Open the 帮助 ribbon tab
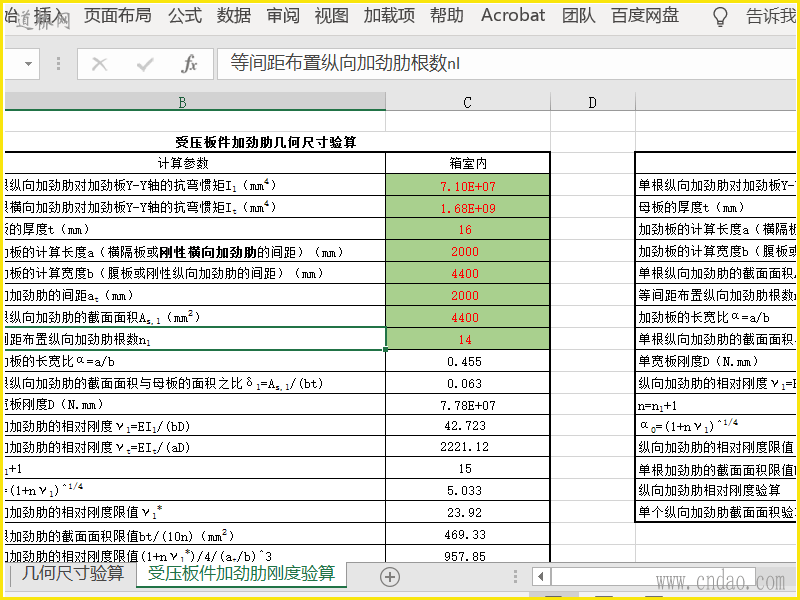The width and height of the screenshot is (800, 600). tap(447, 16)
